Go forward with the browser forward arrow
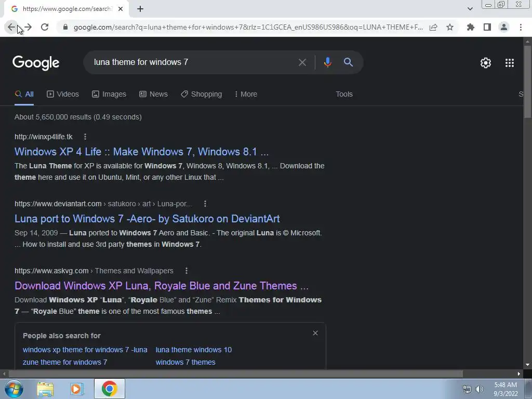The height and width of the screenshot is (399, 532). tap(28, 27)
